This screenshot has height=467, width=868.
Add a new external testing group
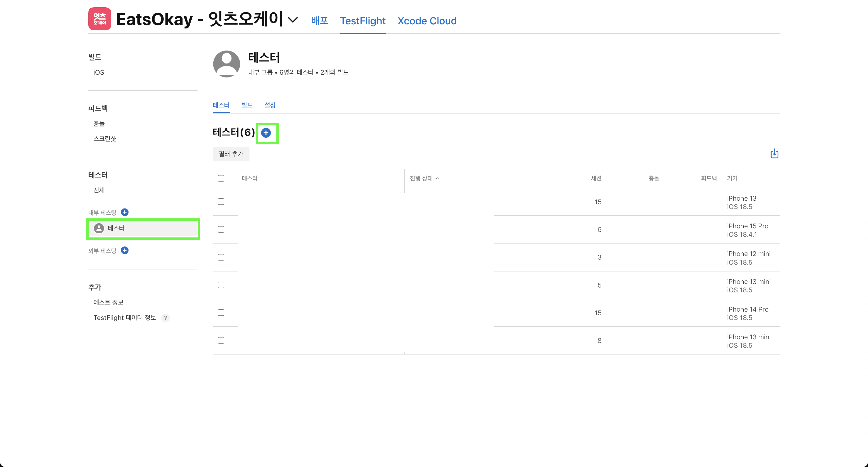coord(125,250)
